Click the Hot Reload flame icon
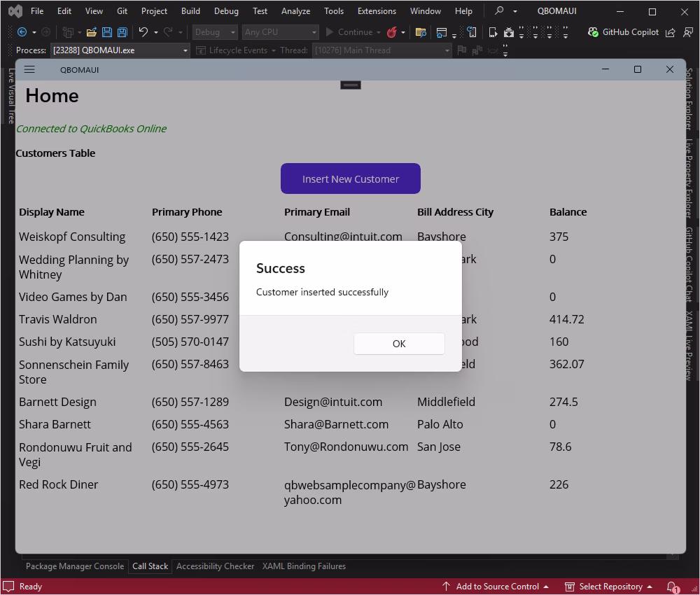700x595 pixels. tap(392, 32)
